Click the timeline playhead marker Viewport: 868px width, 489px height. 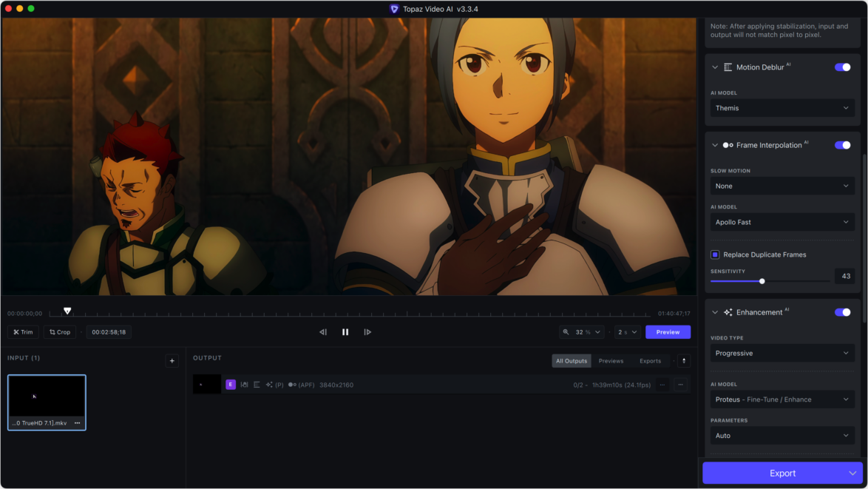67,311
